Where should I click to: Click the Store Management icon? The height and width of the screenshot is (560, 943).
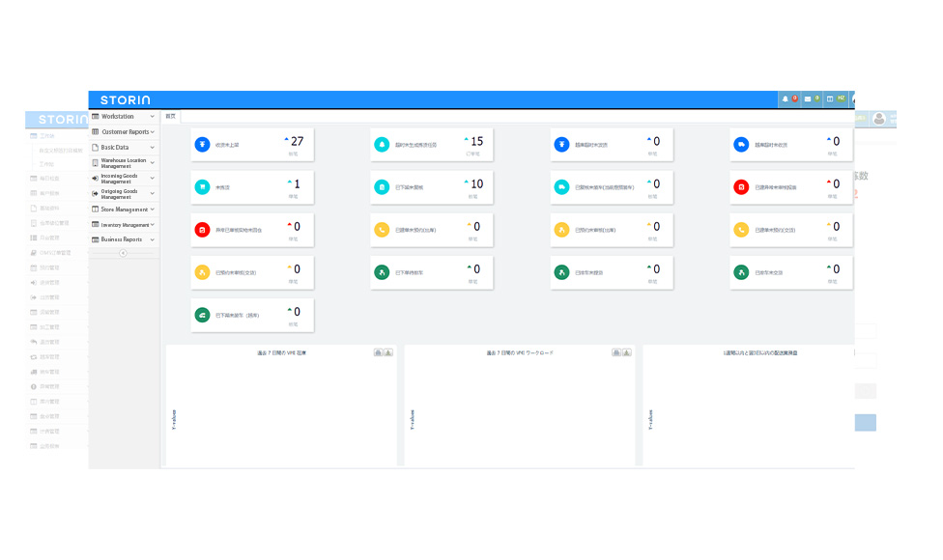click(95, 210)
